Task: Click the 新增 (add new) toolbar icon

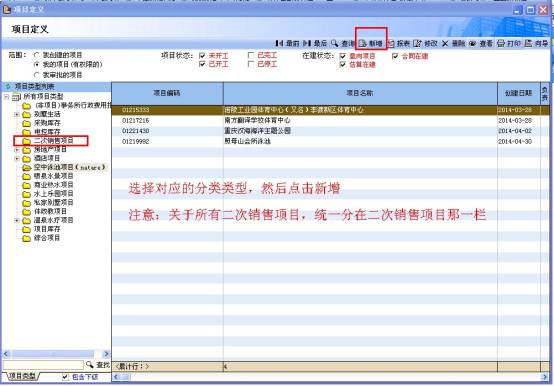Action: pyautogui.click(x=363, y=43)
